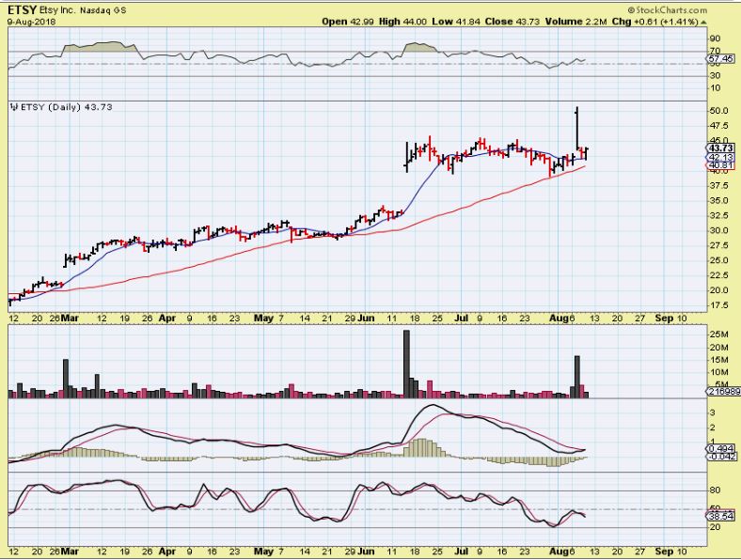Click the red 40.81 moving average tag
Image resolution: width=741 pixels, height=560 pixels.
pyautogui.click(x=720, y=165)
